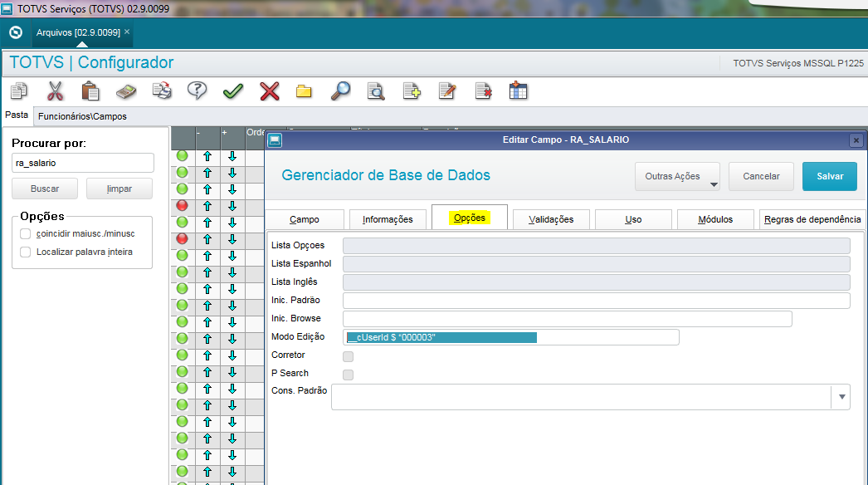The image size is (868, 485).
Task: Click the Copy documents toolbar icon
Action: point(19,91)
